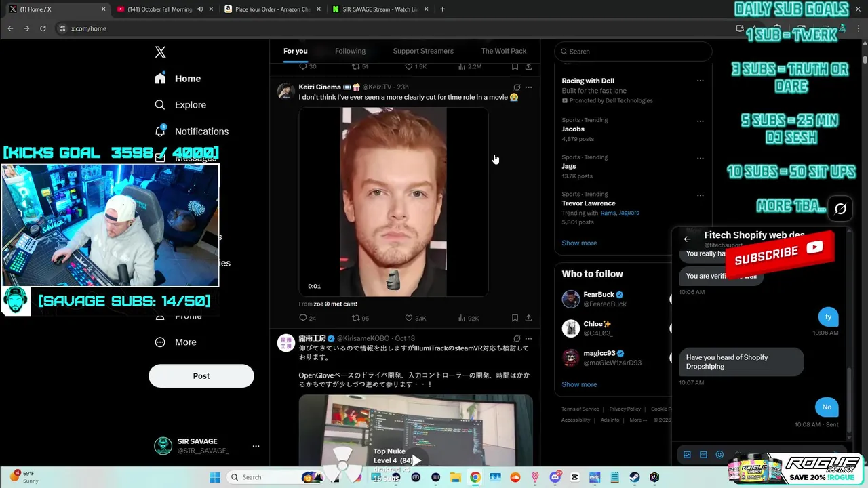The image size is (868, 488).
Task: Open options for Jags trend
Action: [700, 158]
